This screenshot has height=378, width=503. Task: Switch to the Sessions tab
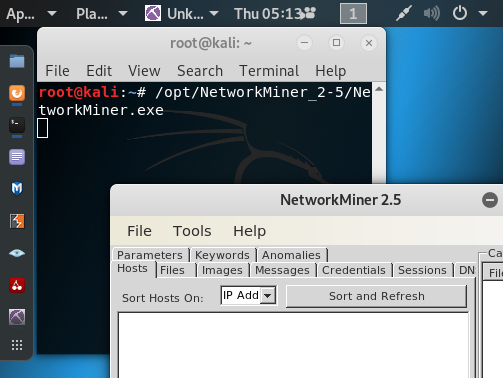[423, 270]
